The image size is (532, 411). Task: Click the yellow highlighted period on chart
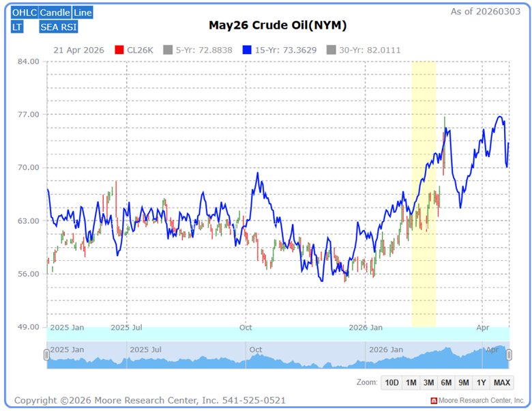click(x=424, y=195)
